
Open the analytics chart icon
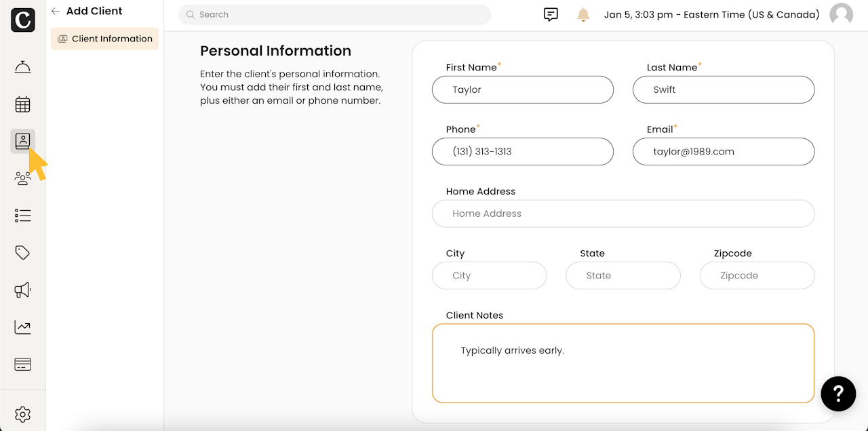pyautogui.click(x=22, y=327)
